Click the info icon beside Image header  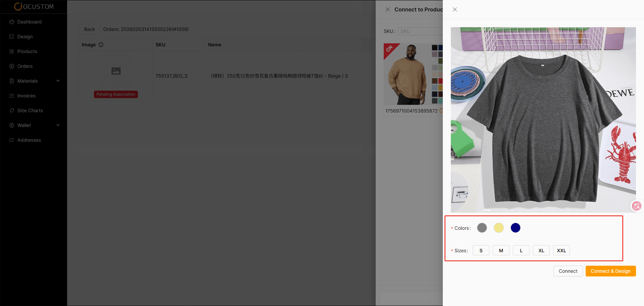(101, 45)
